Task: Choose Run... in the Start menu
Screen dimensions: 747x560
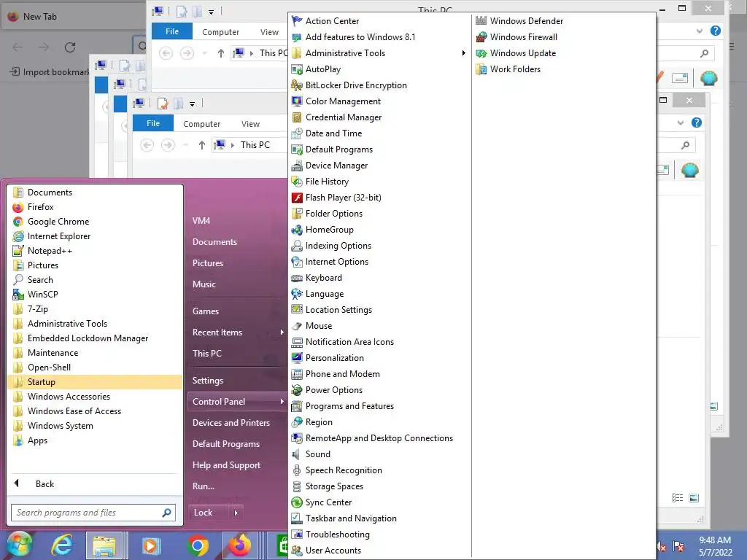Action: pyautogui.click(x=204, y=486)
